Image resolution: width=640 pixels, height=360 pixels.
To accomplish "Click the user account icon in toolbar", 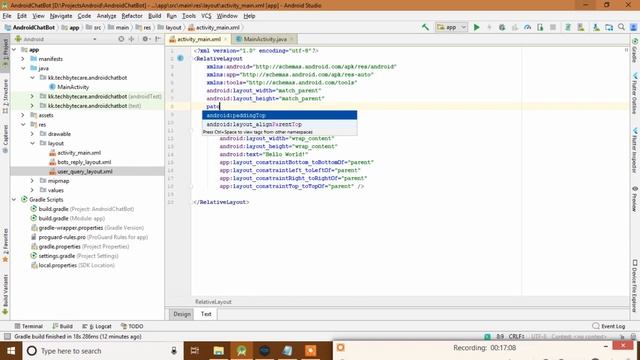I will tap(633, 27).
